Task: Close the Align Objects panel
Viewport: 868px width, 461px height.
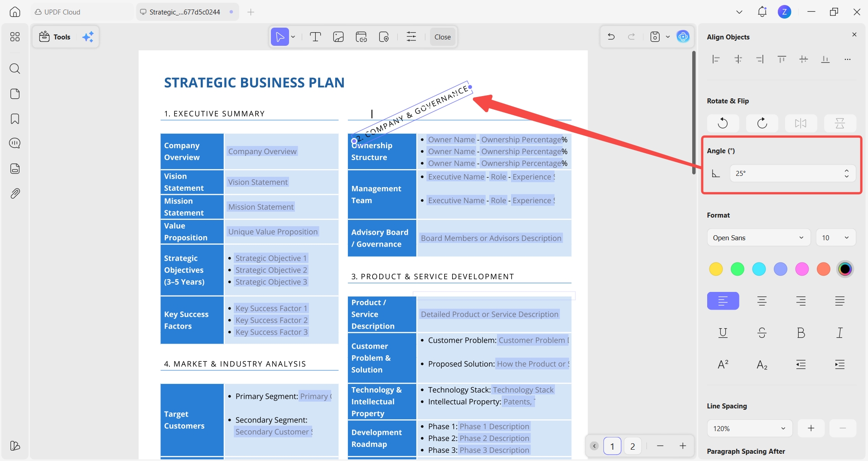Action: coord(854,34)
